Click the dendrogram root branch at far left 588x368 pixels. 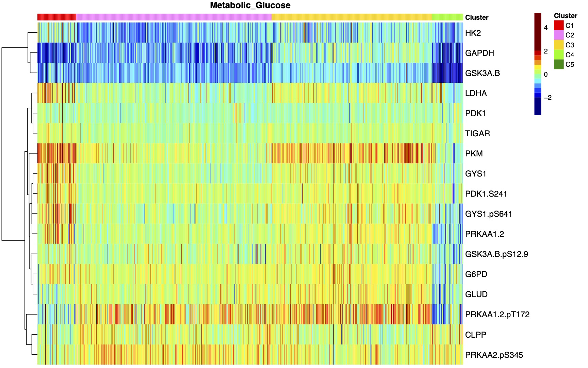2,144
